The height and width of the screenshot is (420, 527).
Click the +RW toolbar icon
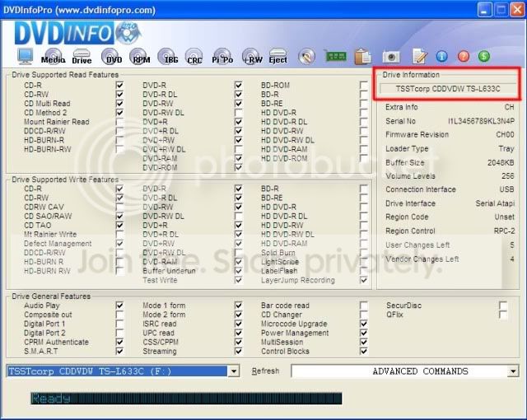(x=252, y=57)
